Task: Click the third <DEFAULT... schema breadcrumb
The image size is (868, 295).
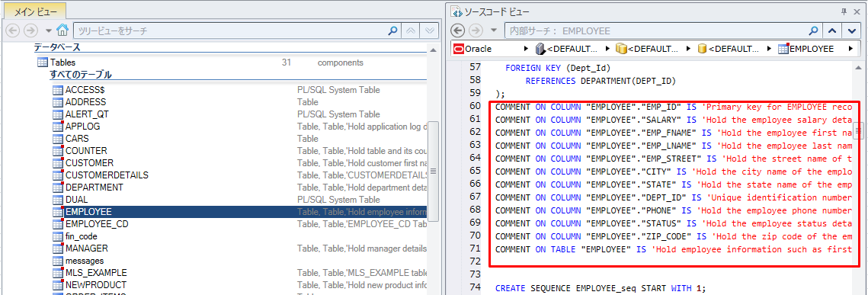Action: pos(729,49)
